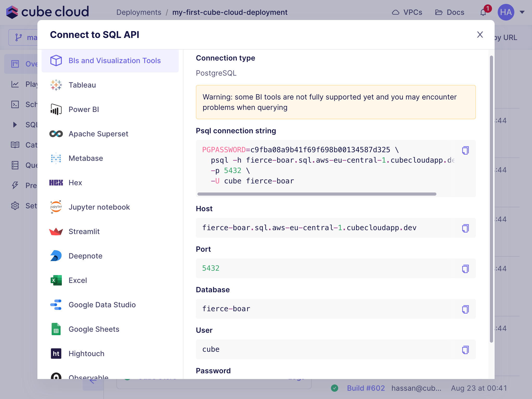The image size is (532, 399).
Task: Click the Playground chart sidebar icon
Action: (x=15, y=84)
